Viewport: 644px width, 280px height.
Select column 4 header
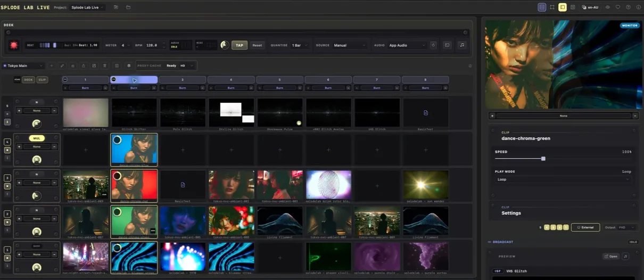click(231, 79)
